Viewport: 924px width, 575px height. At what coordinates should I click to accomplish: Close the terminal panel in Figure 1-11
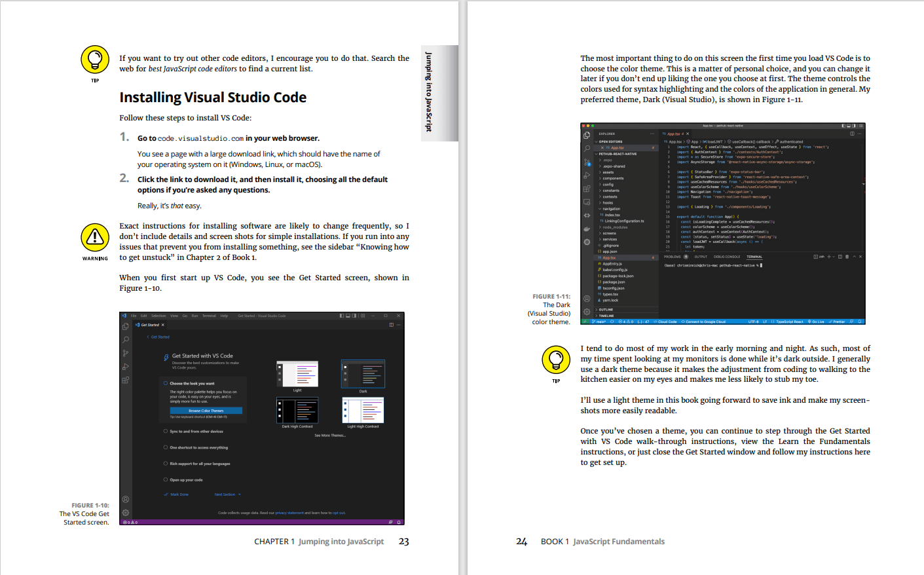tap(860, 257)
